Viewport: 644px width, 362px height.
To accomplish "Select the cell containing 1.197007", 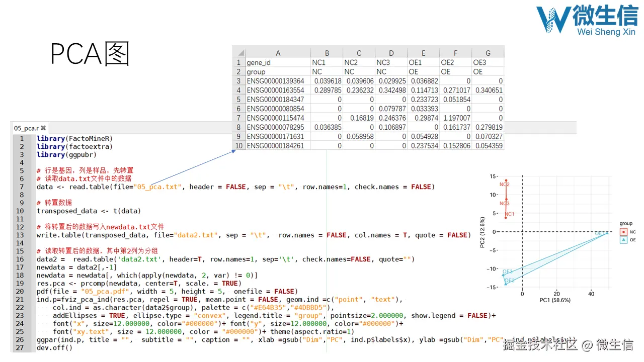I will [455, 118].
